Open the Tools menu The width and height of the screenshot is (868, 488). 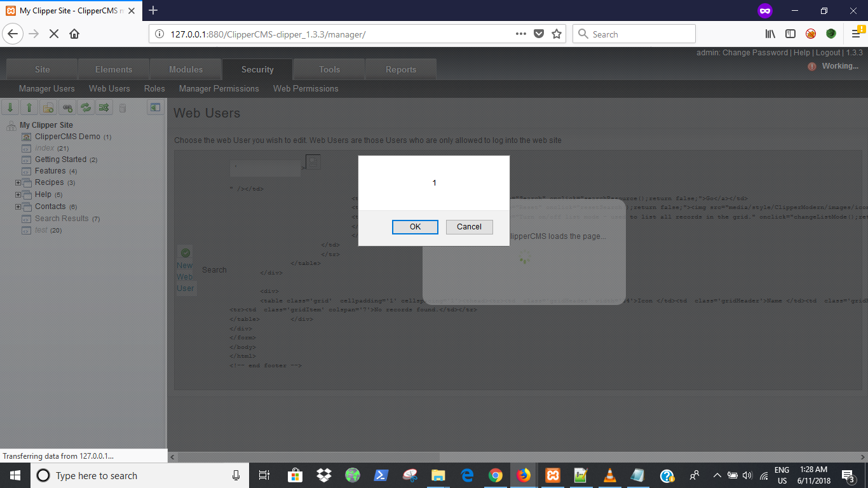[329, 69]
